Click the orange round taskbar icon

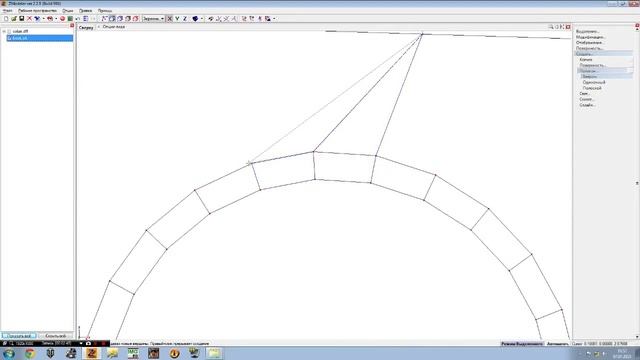(x=174, y=353)
